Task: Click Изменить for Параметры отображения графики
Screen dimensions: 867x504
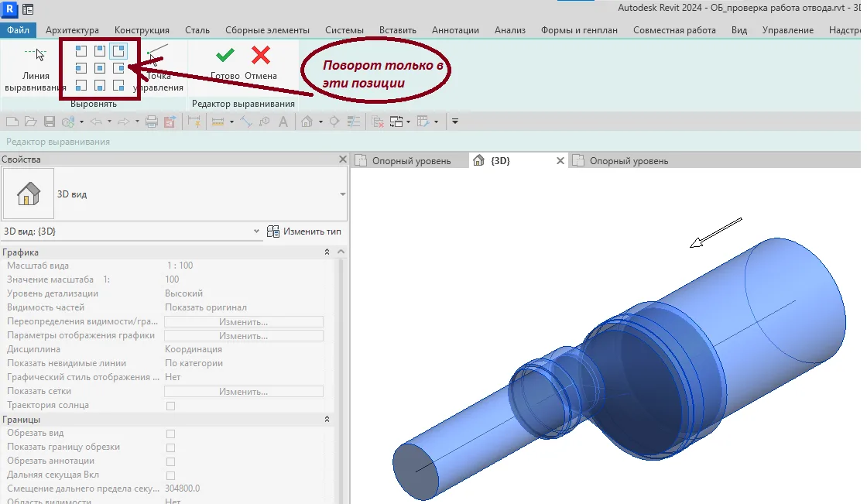Action: (243, 336)
